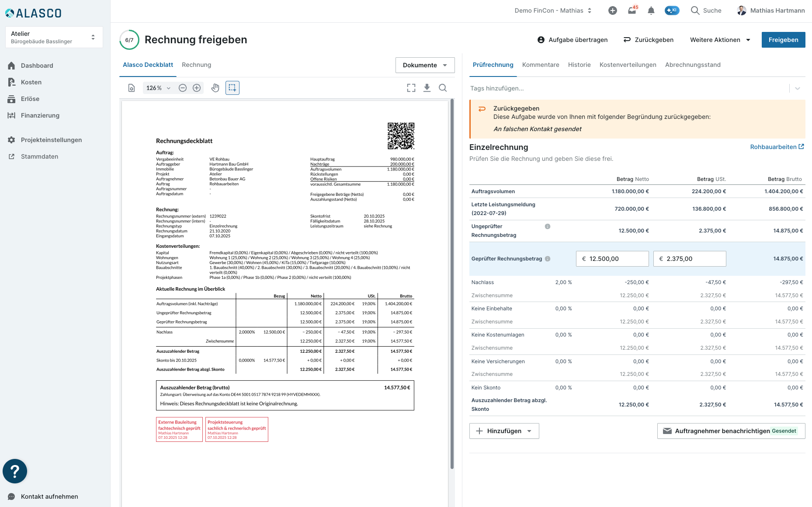Click info icon beside Ungeprüfter Rechnungsbetrag

[x=548, y=226]
